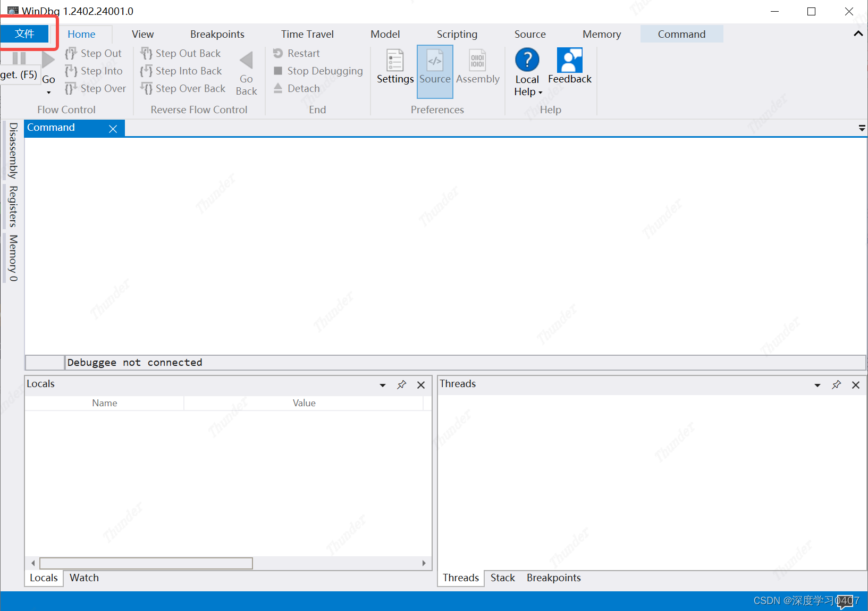Open the document tab list dropdown

(x=862, y=128)
